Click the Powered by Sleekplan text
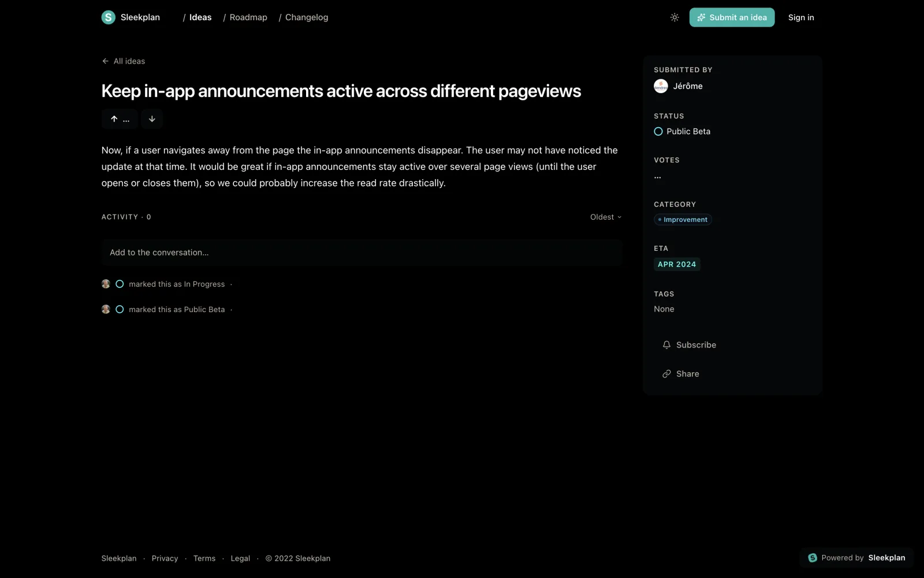 863,558
